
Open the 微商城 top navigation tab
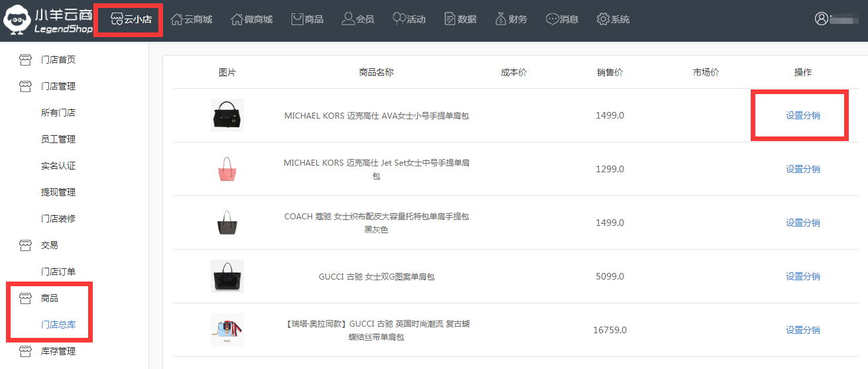coord(251,19)
